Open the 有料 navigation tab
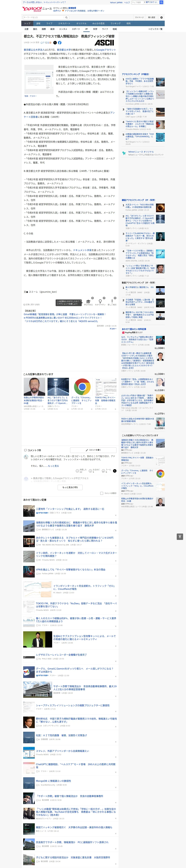Image resolution: width=186 pixels, height=868 pixels. coord(128,24)
